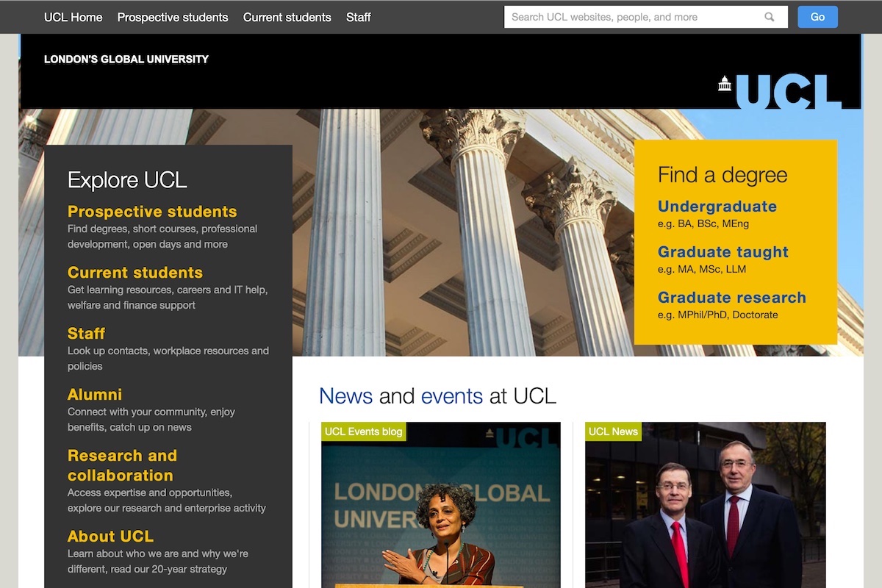Click 'e.g. BA, BSc, MEng' text

coord(703,223)
